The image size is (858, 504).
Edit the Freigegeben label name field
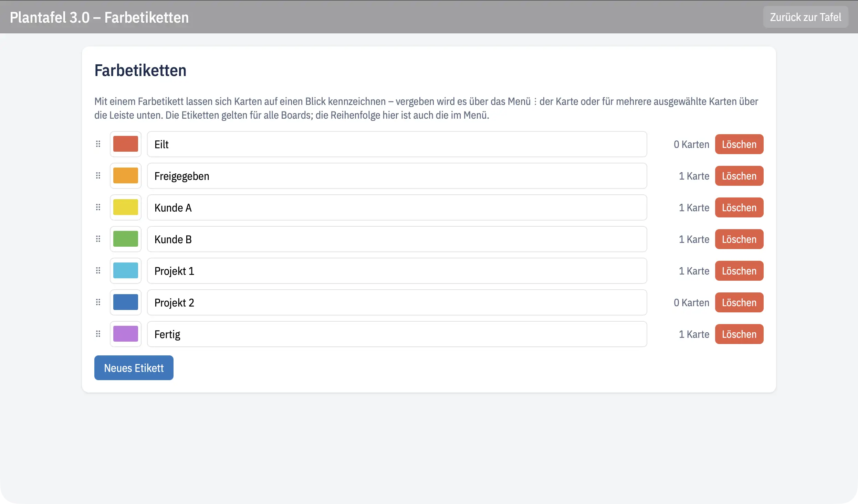tap(397, 176)
